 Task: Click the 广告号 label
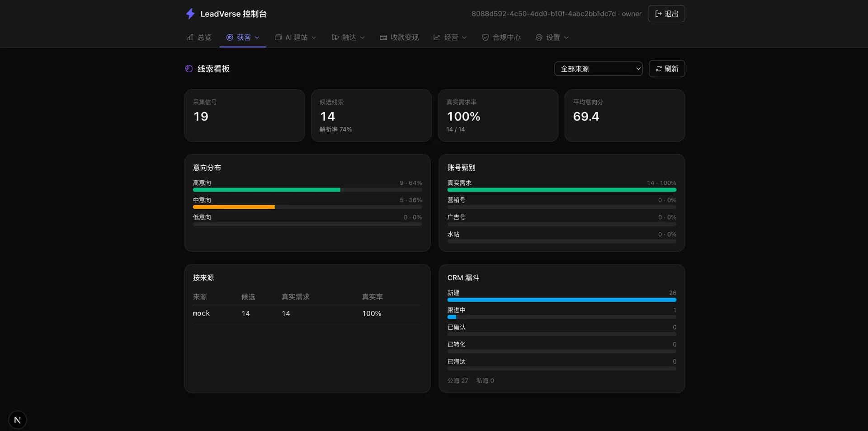coord(457,217)
